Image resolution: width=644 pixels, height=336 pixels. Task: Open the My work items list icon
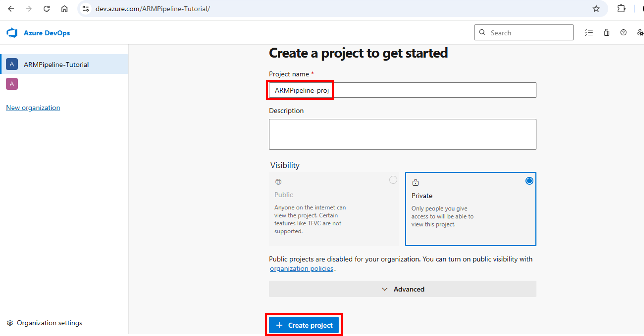tap(589, 32)
